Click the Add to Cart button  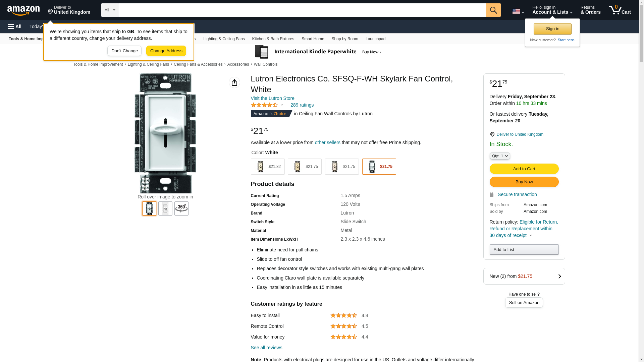pyautogui.click(x=524, y=169)
